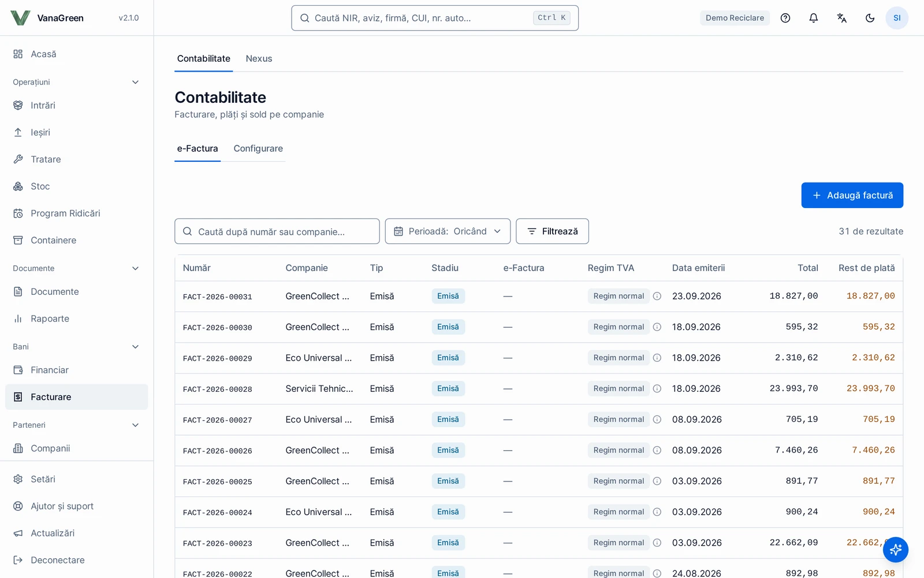Click the Adaugă factură button

(852, 195)
